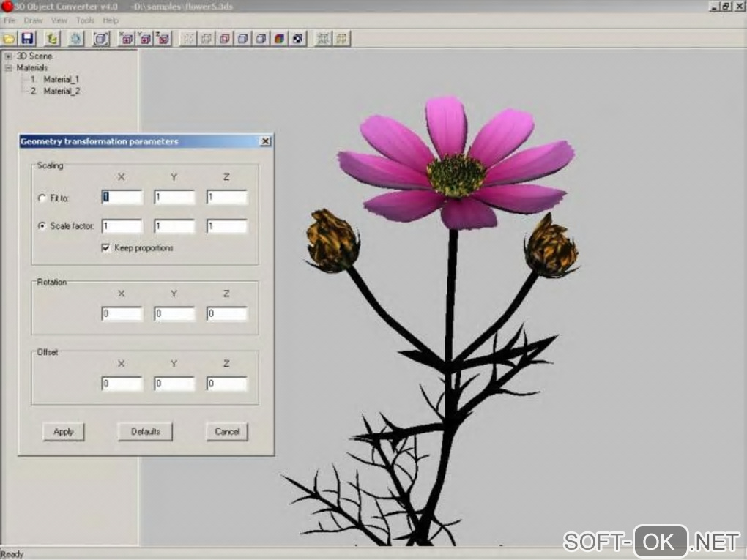Screen dimensions: 747x560
Task: Click the Fit to Y input field
Action: [x=174, y=197]
